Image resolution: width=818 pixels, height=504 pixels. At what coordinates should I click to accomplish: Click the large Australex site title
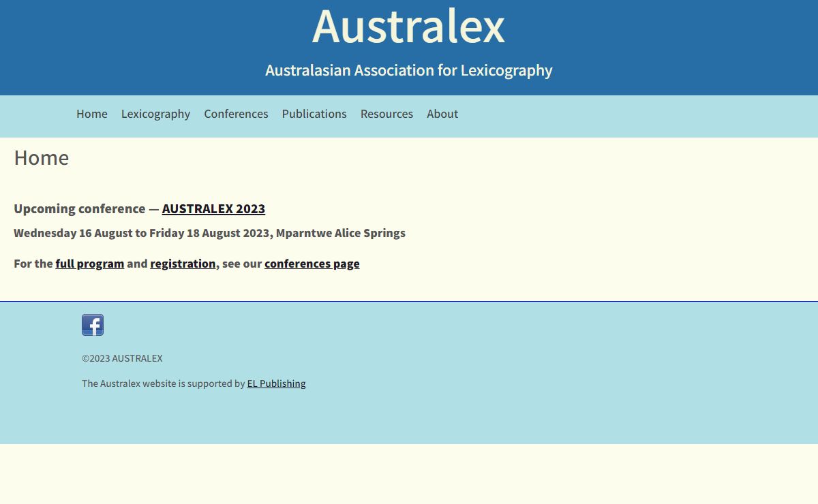click(x=408, y=27)
